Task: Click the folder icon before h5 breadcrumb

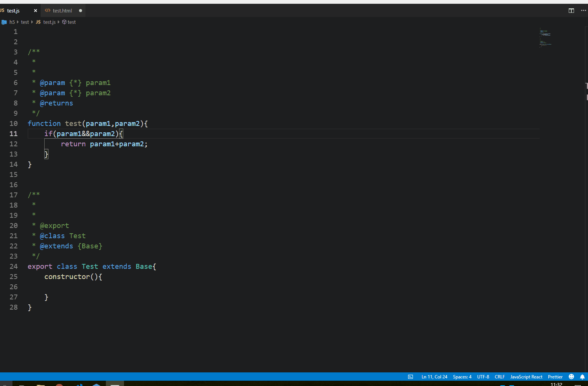Action: coord(4,22)
